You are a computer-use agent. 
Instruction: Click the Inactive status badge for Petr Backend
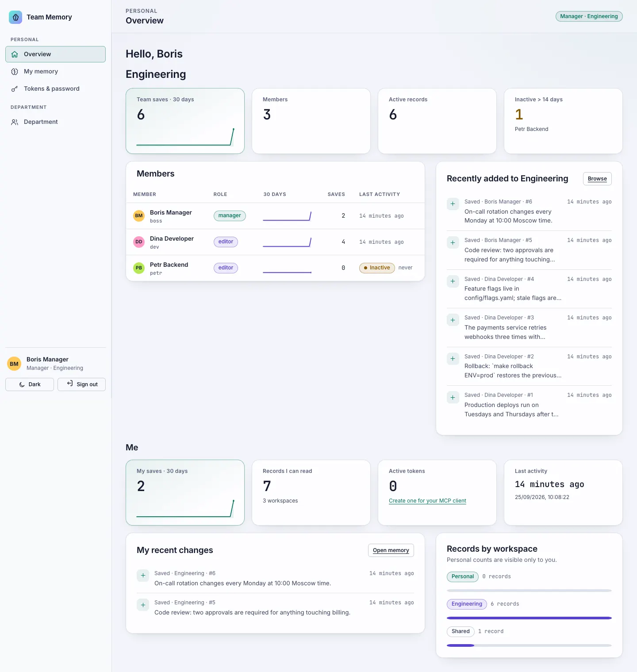tap(377, 268)
